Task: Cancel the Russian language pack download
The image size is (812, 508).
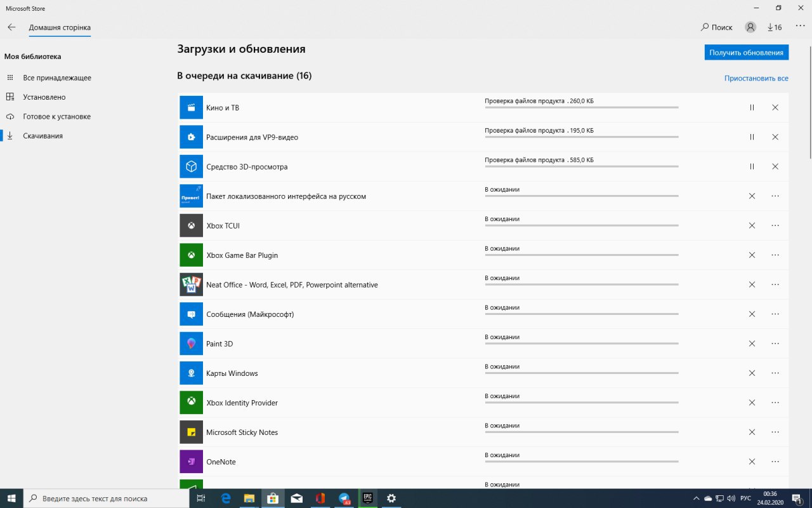Action: pyautogui.click(x=752, y=196)
